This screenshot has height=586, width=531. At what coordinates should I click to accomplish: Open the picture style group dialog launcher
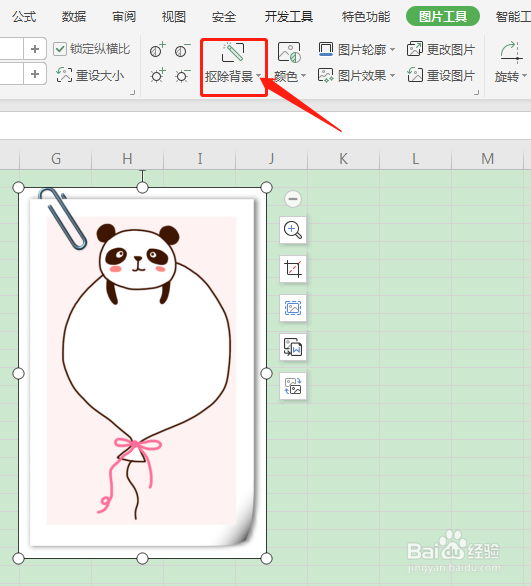pyautogui.click(x=476, y=92)
